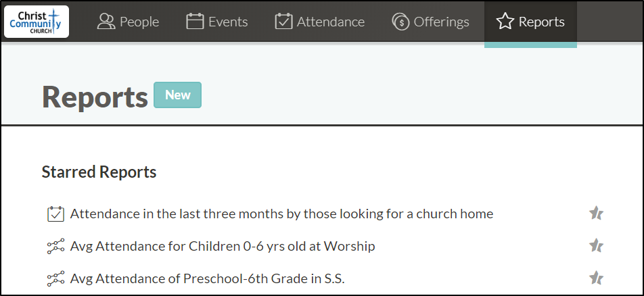
Task: Switch to the Events tab
Action: click(217, 22)
